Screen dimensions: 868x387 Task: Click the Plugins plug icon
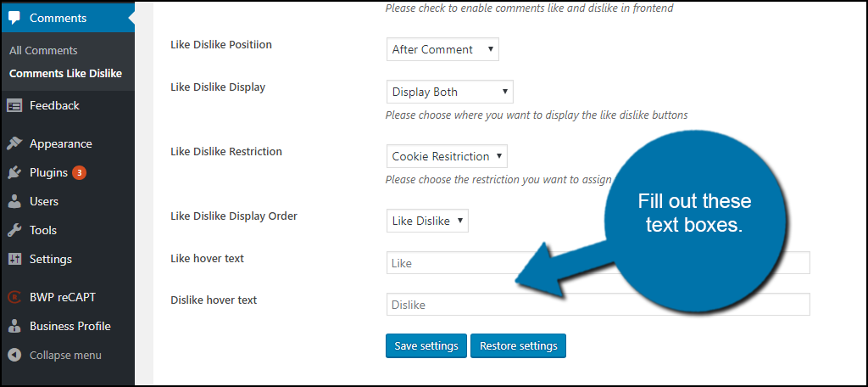click(15, 173)
